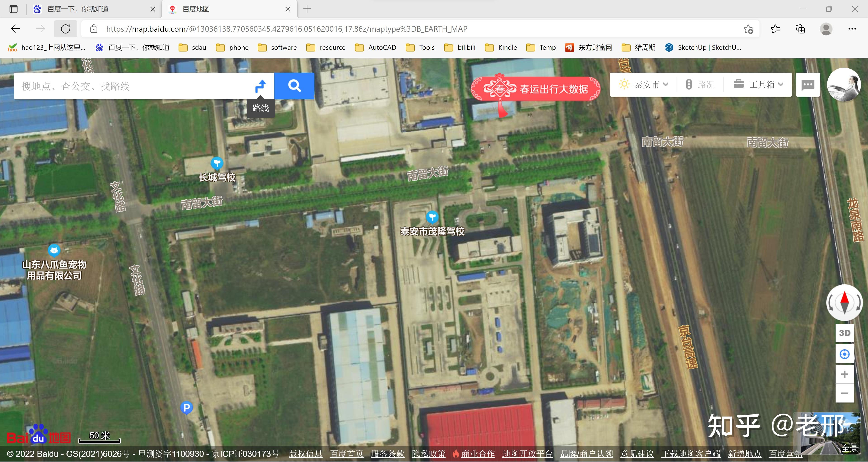
Task: Open tab actions menu icon at top-left
Action: 14,9
